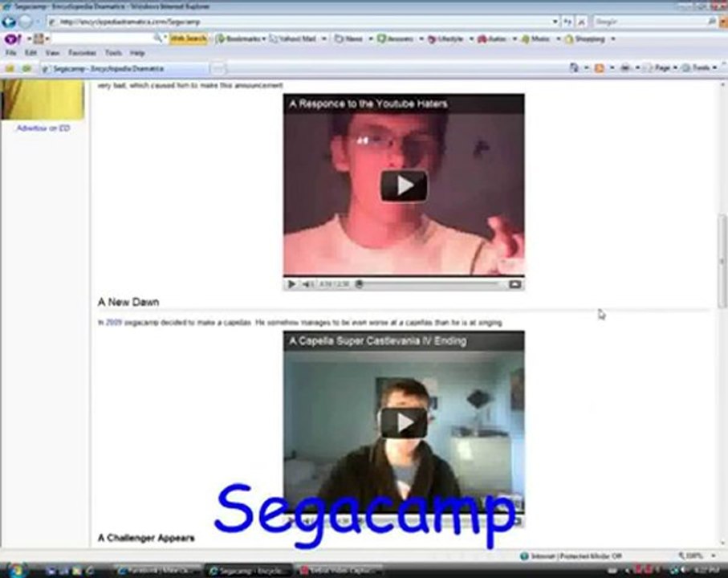Click the first video's seek bar handle
Screen dimensions: 728x578
click(x=359, y=283)
